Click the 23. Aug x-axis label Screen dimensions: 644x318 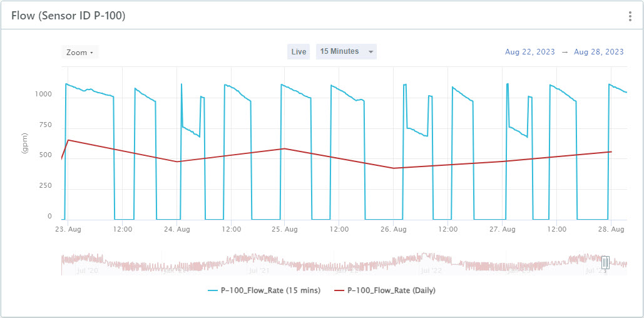68,229
